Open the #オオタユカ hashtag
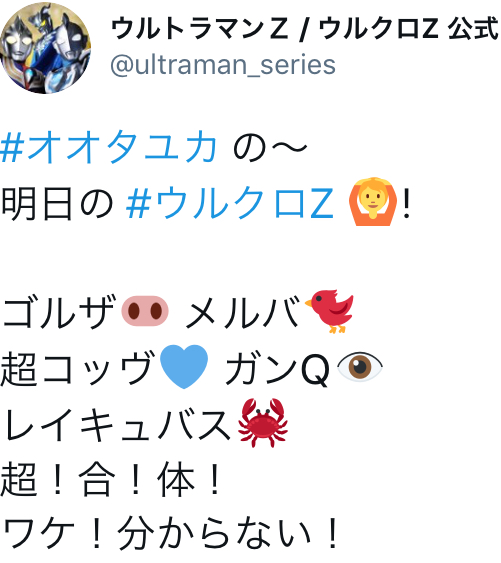Image resolution: width=501 pixels, height=563 pixels. click(109, 147)
